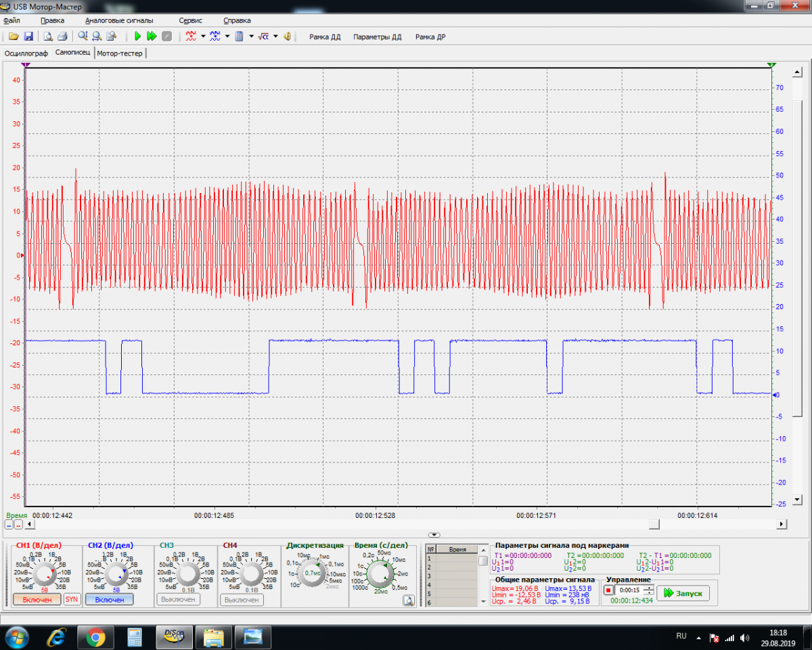Switch to the 'Осциллограф' tab
Image resolution: width=812 pixels, height=650 pixels.
pos(26,53)
